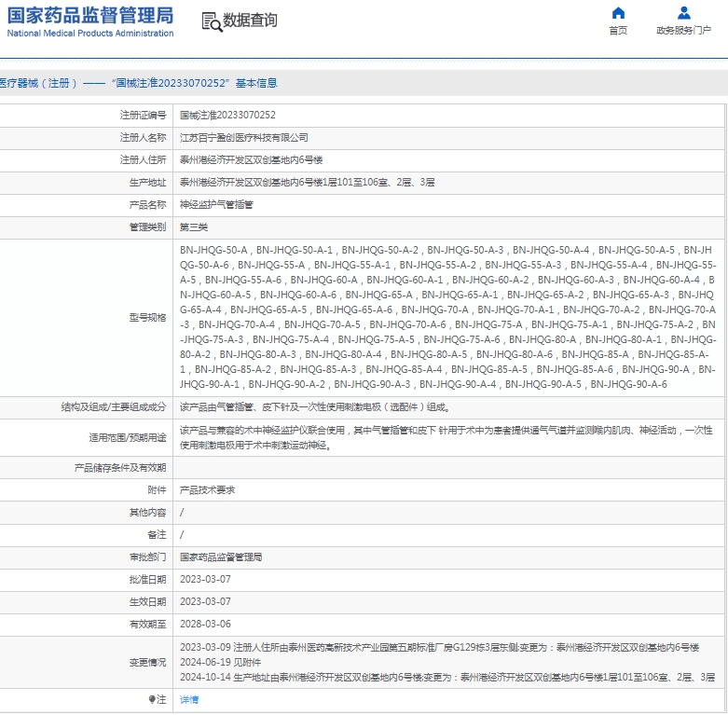The width and height of the screenshot is (728, 715).
Task: Click 江苏百宁盈创医疗科技有限公司 registrant name
Action: tap(243, 137)
